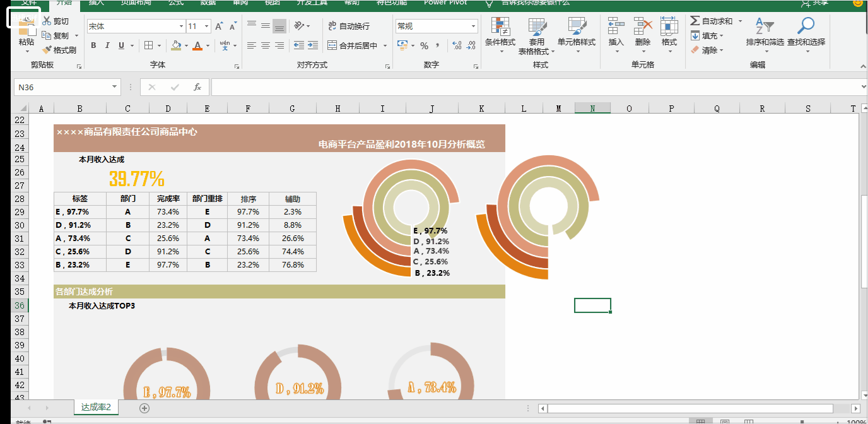Click the 自动求和 sigma icon
This screenshot has height=424, width=868.
(695, 21)
